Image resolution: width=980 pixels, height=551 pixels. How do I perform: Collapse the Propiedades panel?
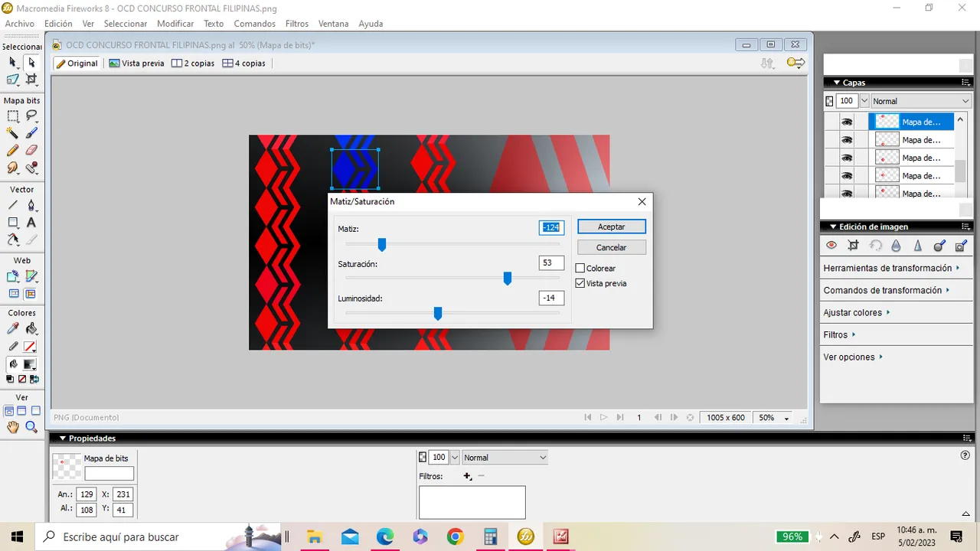coord(63,439)
